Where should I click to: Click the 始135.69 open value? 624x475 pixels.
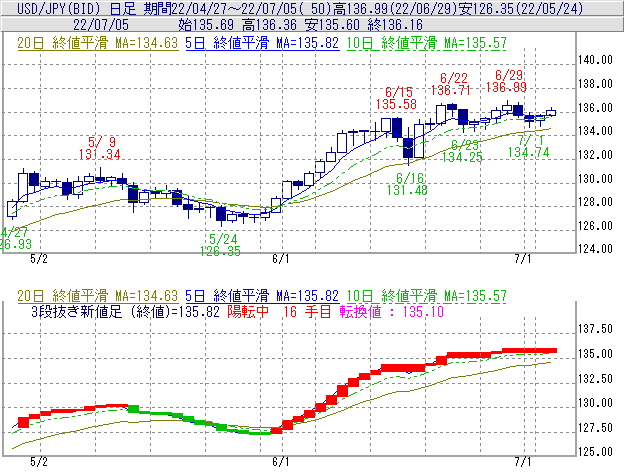pos(206,25)
